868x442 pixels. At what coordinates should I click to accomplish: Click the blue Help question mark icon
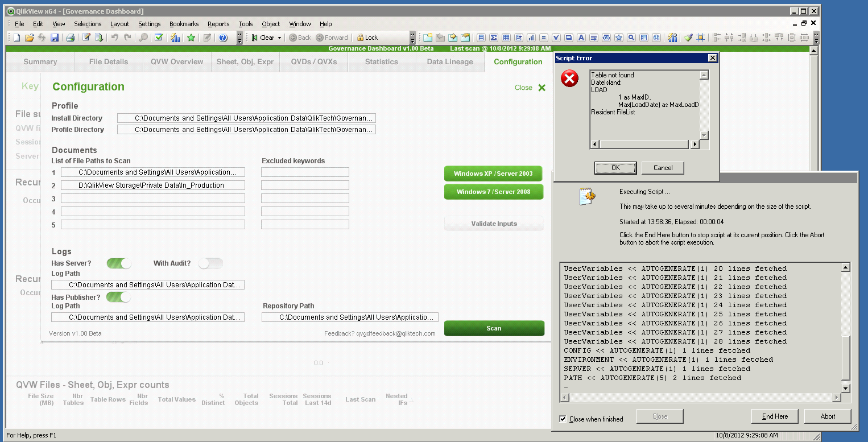223,38
